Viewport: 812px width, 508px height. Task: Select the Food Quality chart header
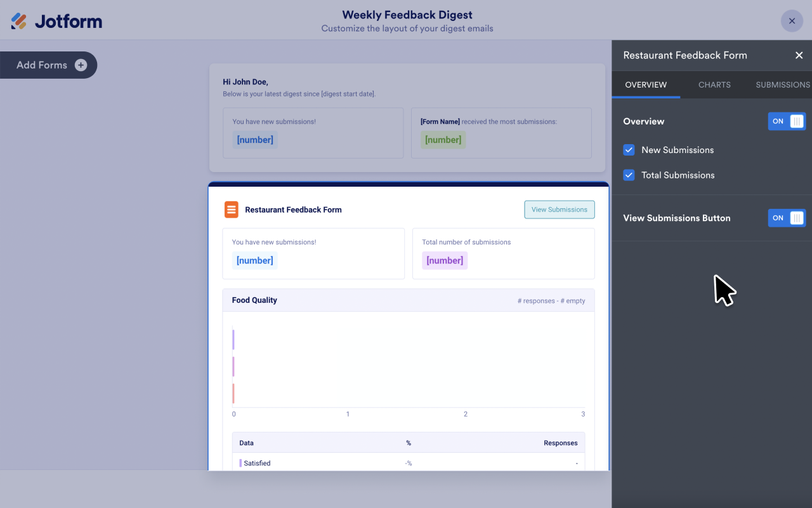pos(408,300)
